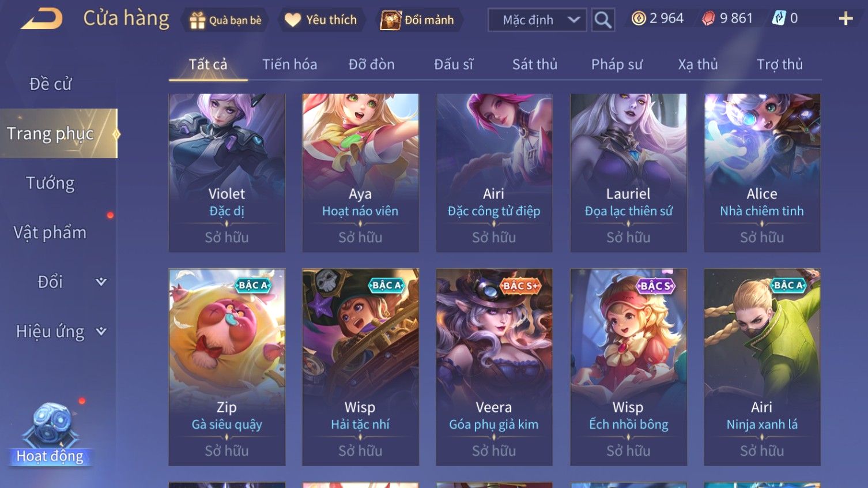Open the search magnifier icon
This screenshot has height=488, width=868.
click(603, 20)
